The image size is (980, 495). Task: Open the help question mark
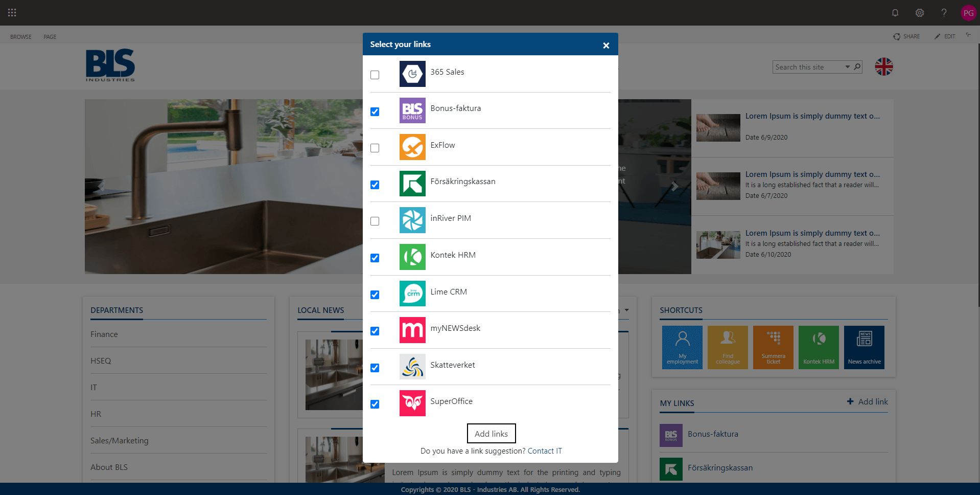[x=944, y=13]
